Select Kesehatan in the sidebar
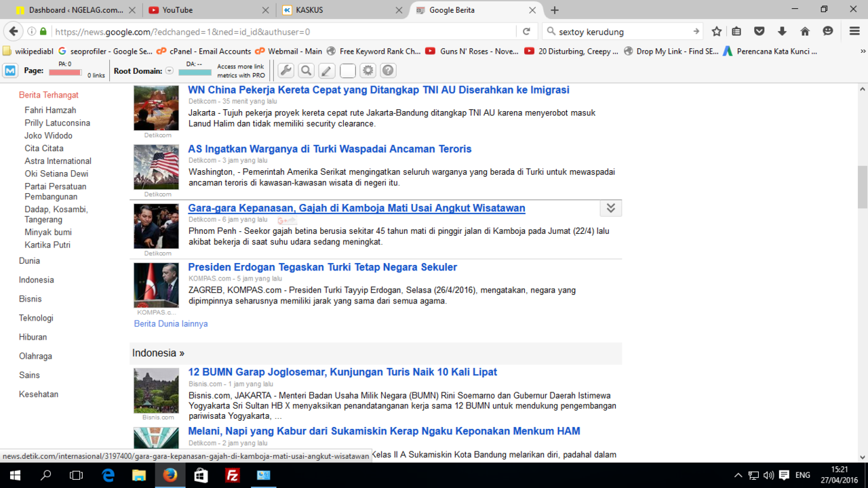868x488 pixels. coord(39,394)
